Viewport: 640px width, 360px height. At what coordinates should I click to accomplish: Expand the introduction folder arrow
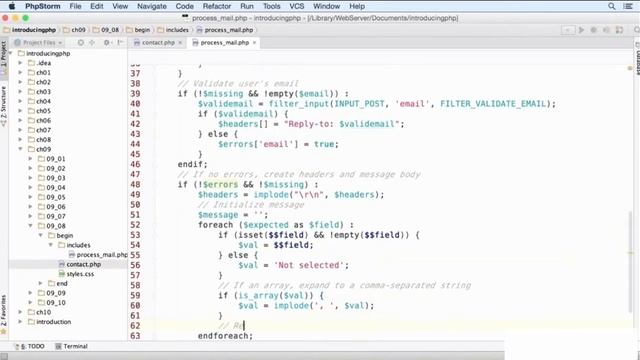pyautogui.click(x=20, y=322)
